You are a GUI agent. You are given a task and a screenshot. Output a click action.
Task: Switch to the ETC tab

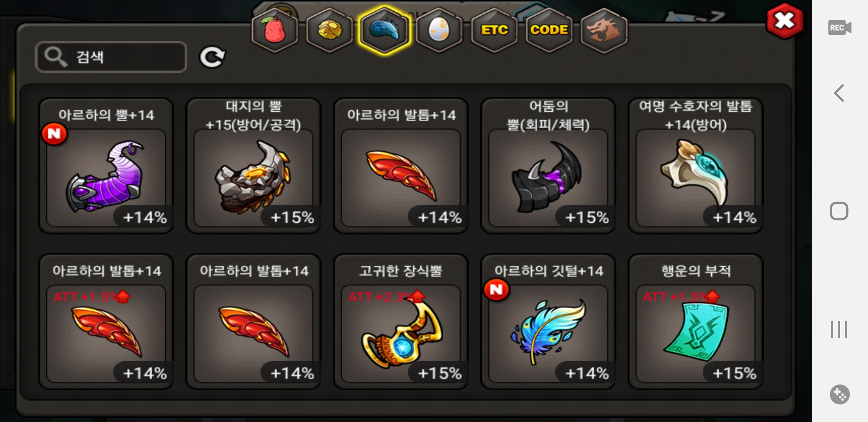click(x=494, y=30)
